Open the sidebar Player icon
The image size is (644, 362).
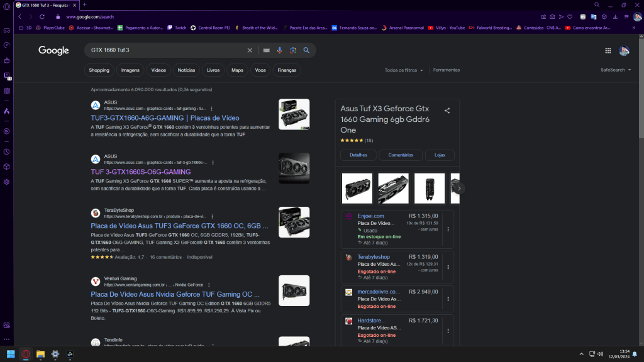[x=6, y=131]
